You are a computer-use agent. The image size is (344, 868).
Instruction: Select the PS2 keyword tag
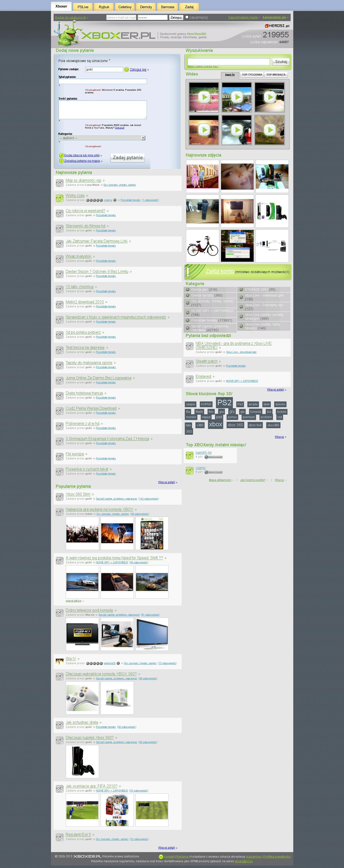point(224,403)
